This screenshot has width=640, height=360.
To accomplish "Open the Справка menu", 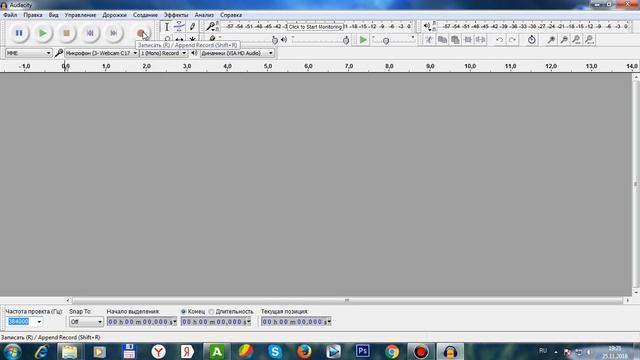I will tap(231, 15).
